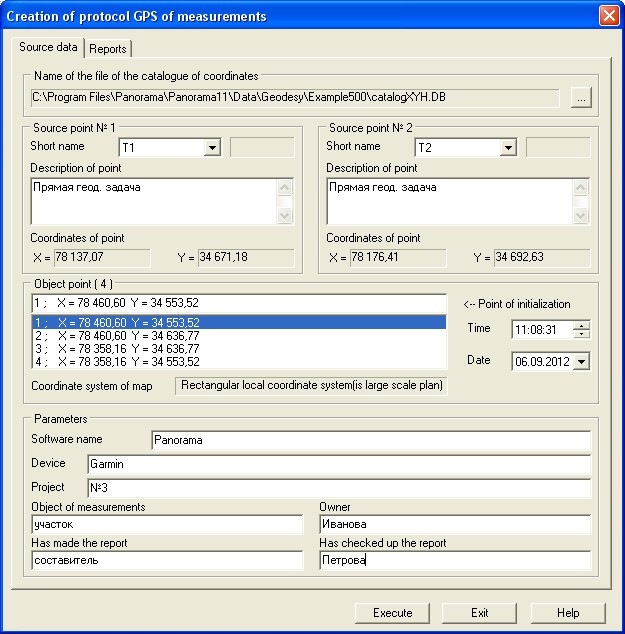Open Source point 1 short name dropdown
This screenshot has height=634, width=625.
point(211,148)
